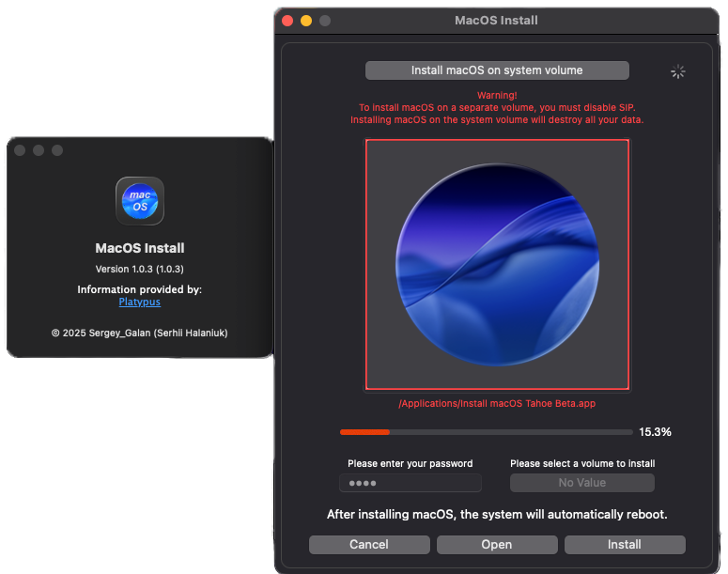Click the MacOS Install app icon

(140, 201)
